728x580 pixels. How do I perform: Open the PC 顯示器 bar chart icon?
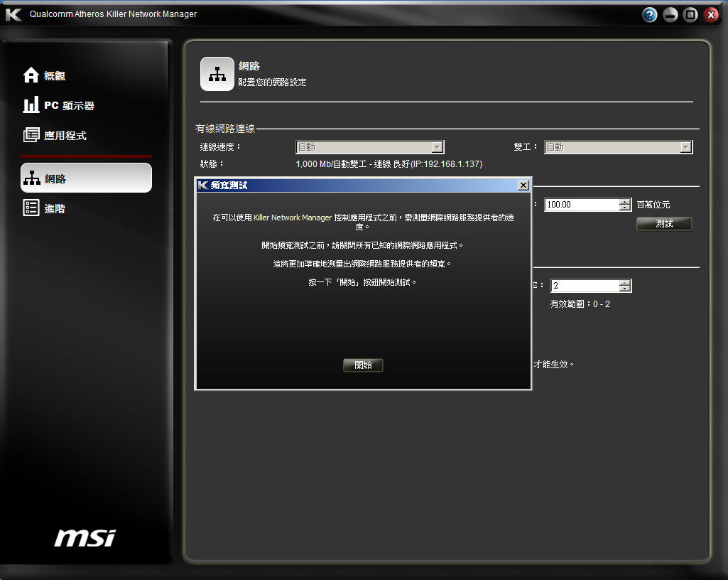[x=31, y=105]
